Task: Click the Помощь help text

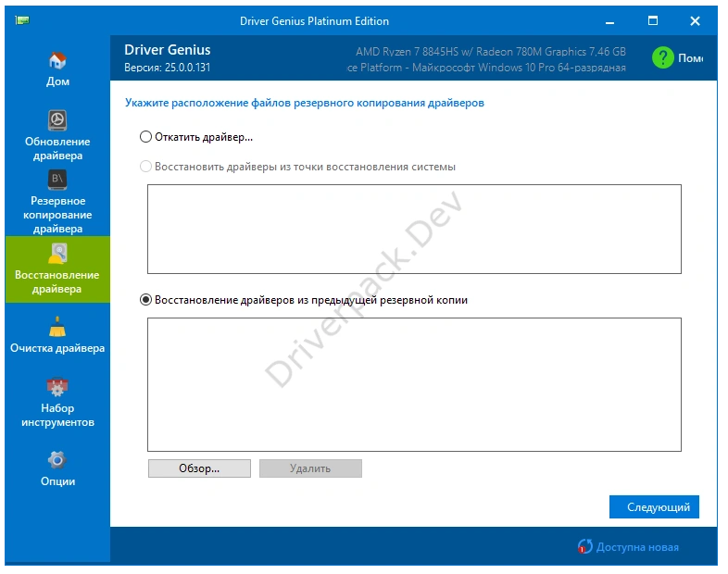Action: coord(690,58)
